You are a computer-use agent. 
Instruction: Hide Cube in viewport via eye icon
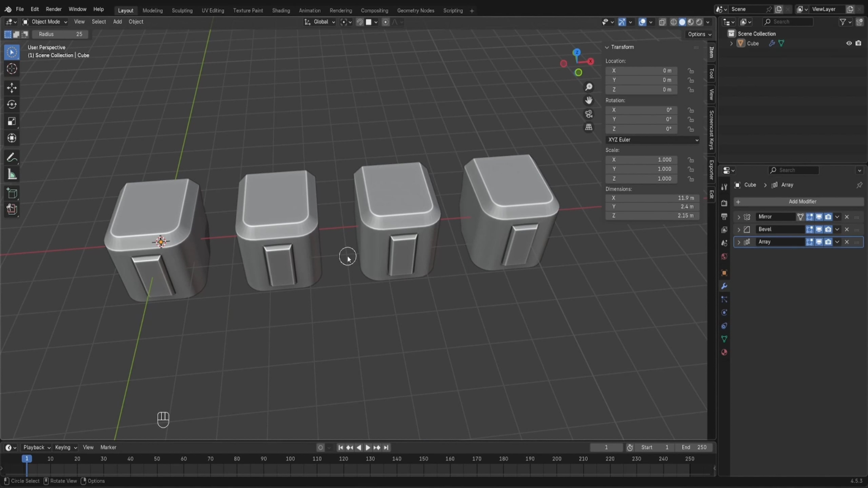pyautogui.click(x=849, y=43)
